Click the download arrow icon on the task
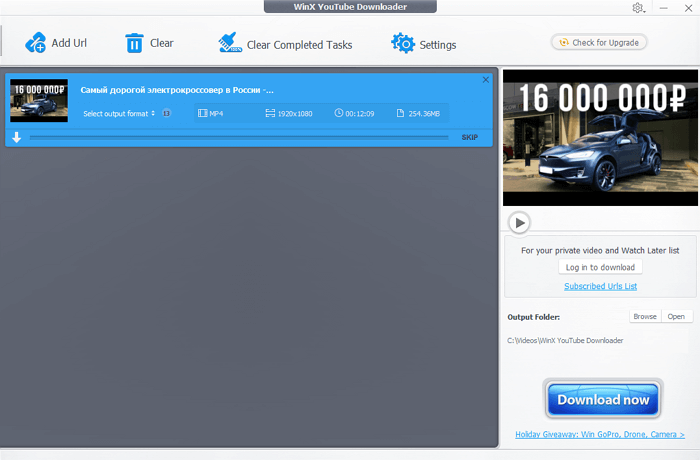Image resolution: width=700 pixels, height=460 pixels. pos(17,137)
